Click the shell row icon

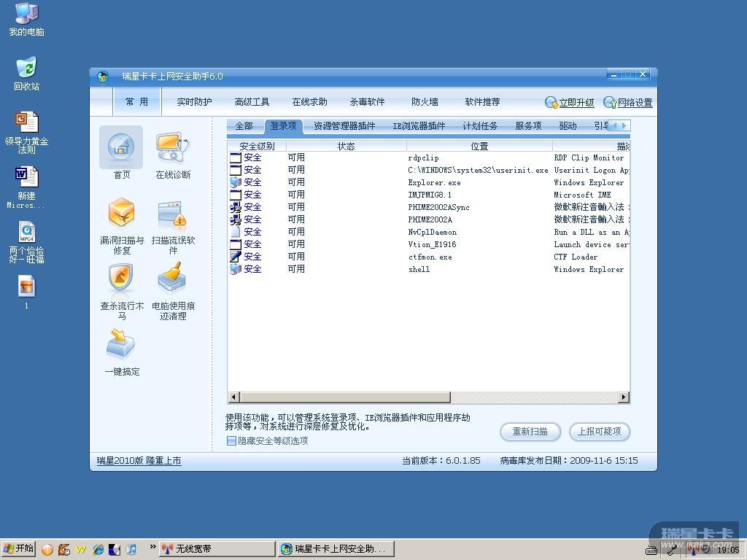(236, 269)
